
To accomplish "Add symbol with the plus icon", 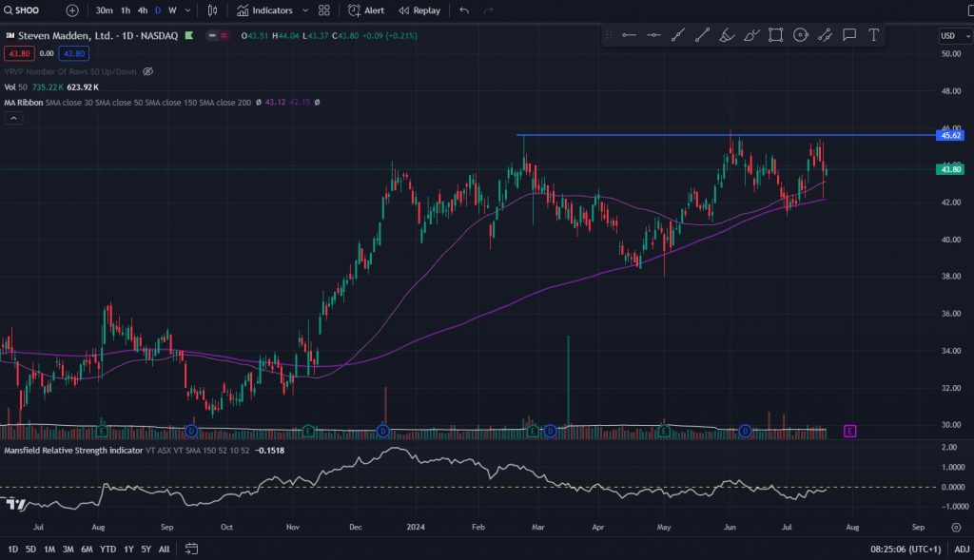I will coord(72,10).
